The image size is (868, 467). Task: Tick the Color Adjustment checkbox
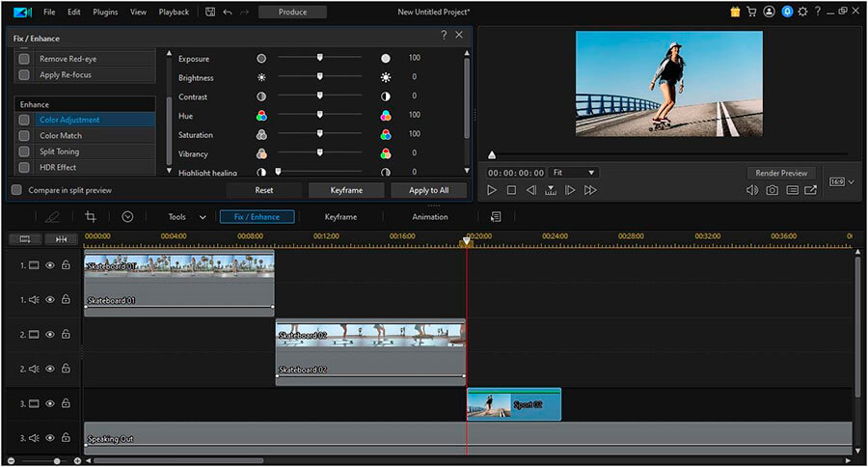click(x=24, y=120)
